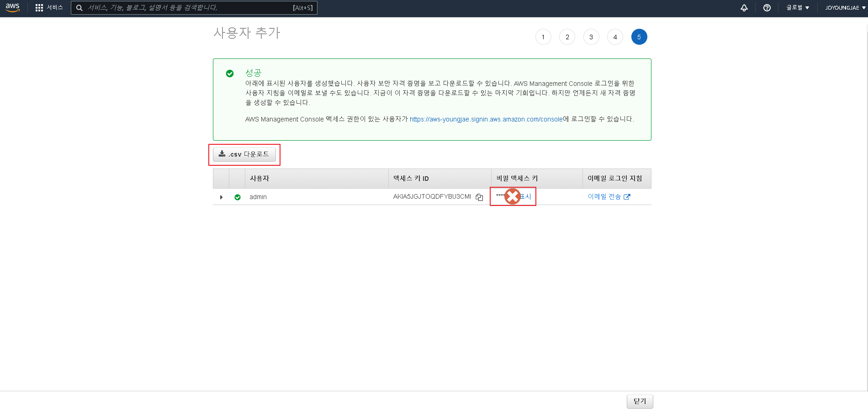Click the green success icon on the admin row
Image resolution: width=868 pixels, height=411 pixels.
[x=238, y=197]
